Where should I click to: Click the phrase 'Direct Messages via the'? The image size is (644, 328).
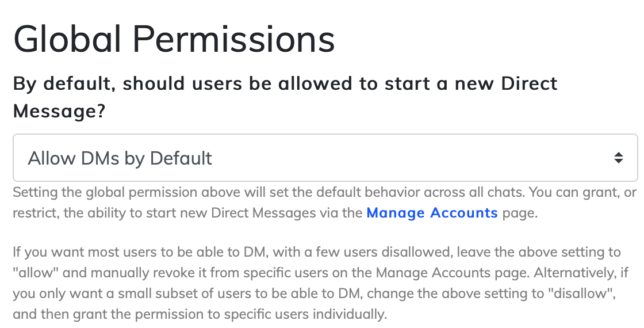[286, 213]
